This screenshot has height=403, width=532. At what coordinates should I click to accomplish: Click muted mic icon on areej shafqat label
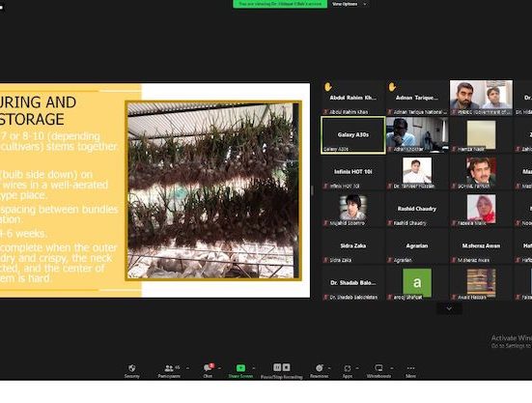point(390,297)
